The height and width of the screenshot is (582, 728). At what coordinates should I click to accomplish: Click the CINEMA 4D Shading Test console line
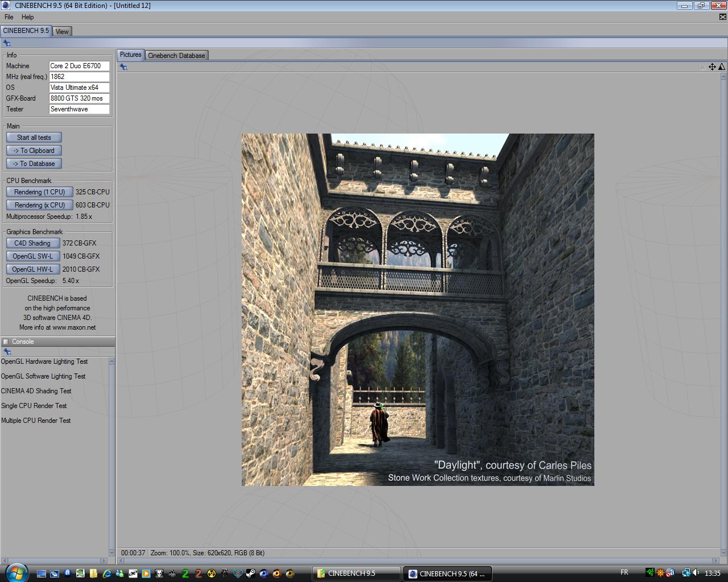coord(36,391)
